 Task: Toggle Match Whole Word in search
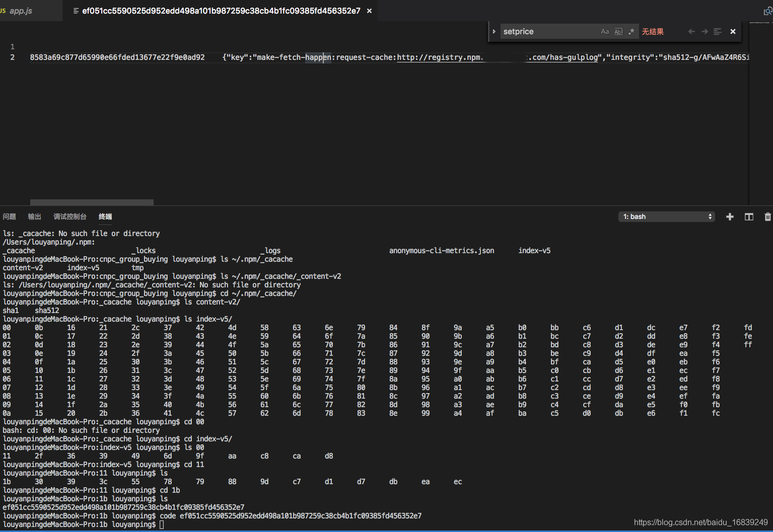618,31
